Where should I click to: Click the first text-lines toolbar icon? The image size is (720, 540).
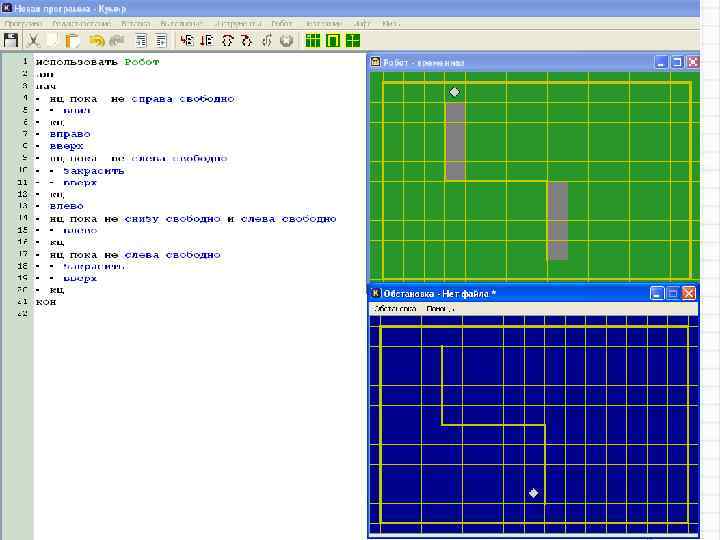tap(141, 40)
